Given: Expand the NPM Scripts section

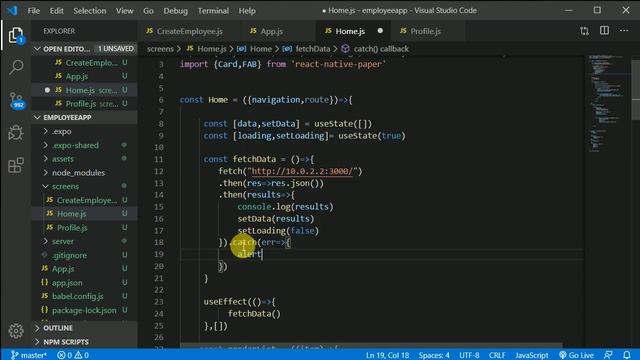Looking at the screenshot, I should [84, 342].
